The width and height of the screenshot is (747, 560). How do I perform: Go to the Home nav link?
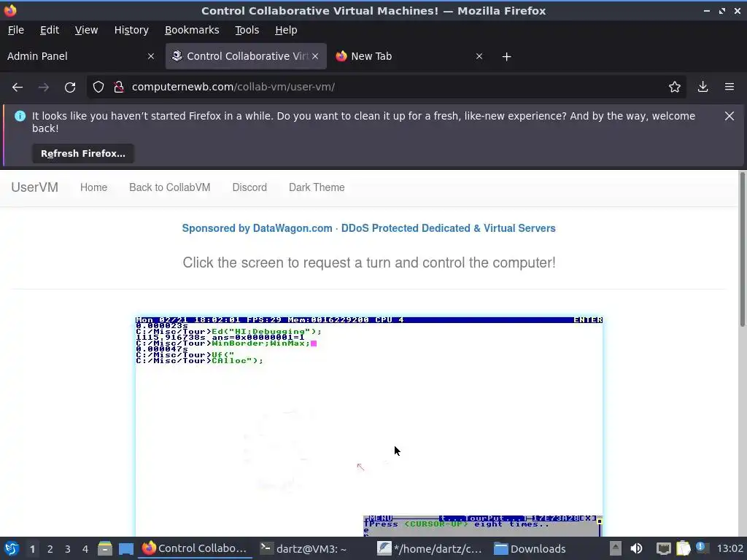click(93, 187)
